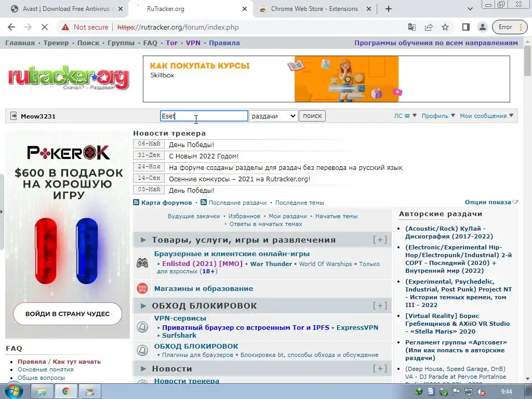Open the раздачи search scope dropdown
The width and height of the screenshot is (532, 399).
click(273, 116)
